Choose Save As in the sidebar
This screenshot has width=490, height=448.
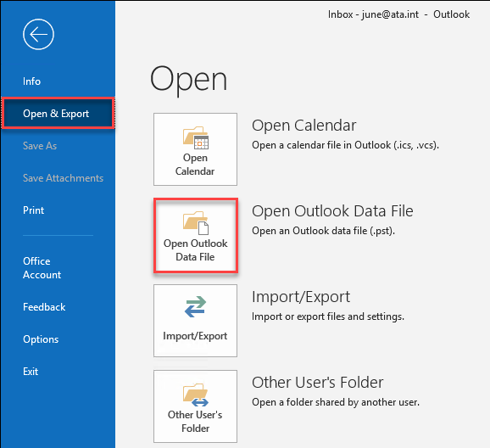click(x=40, y=146)
